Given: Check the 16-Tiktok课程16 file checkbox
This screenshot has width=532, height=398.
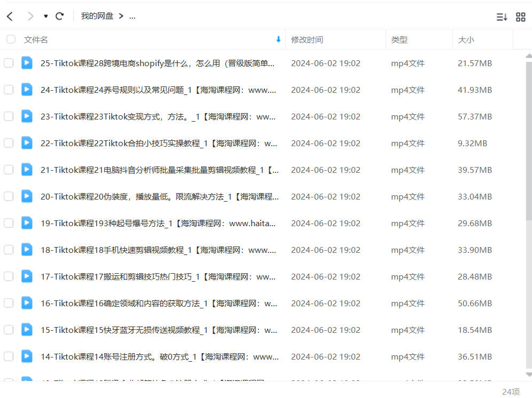Looking at the screenshot, I should (x=9, y=304).
